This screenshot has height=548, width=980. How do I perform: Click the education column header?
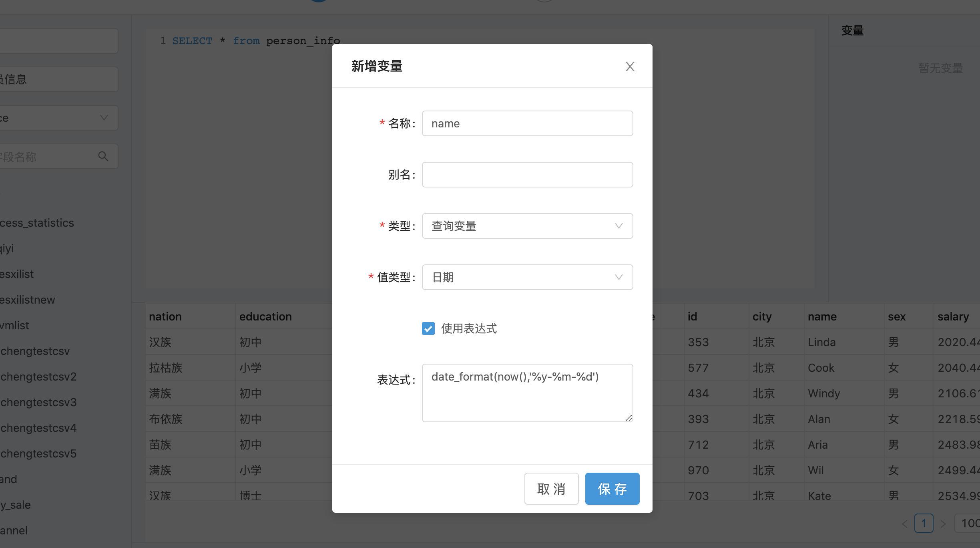click(x=265, y=316)
